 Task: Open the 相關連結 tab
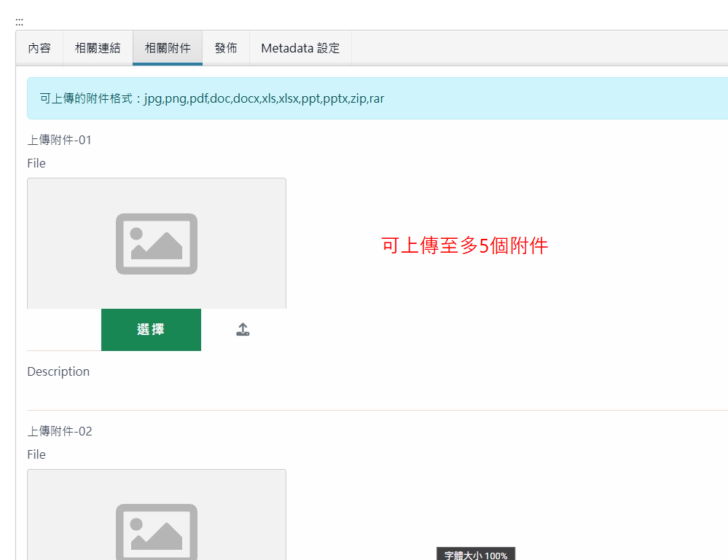coord(98,47)
